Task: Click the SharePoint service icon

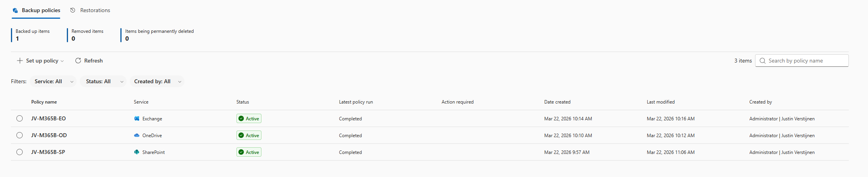Action: pos(137,152)
